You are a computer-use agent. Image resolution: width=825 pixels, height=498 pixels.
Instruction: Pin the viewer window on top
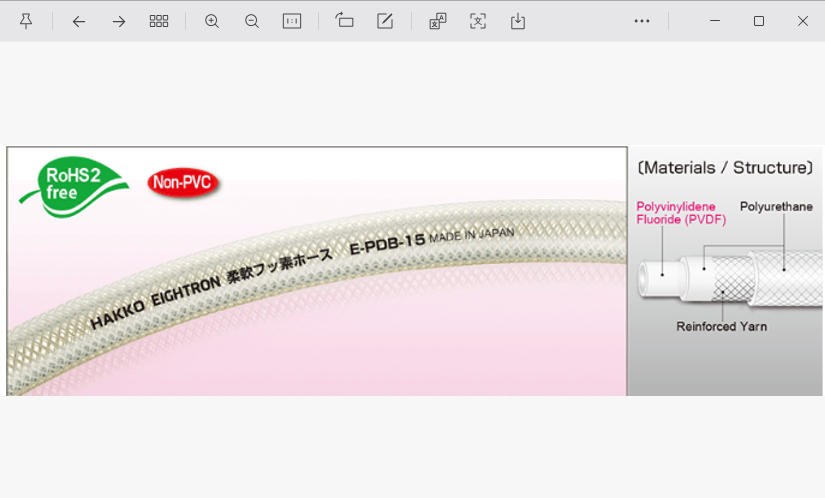point(26,21)
